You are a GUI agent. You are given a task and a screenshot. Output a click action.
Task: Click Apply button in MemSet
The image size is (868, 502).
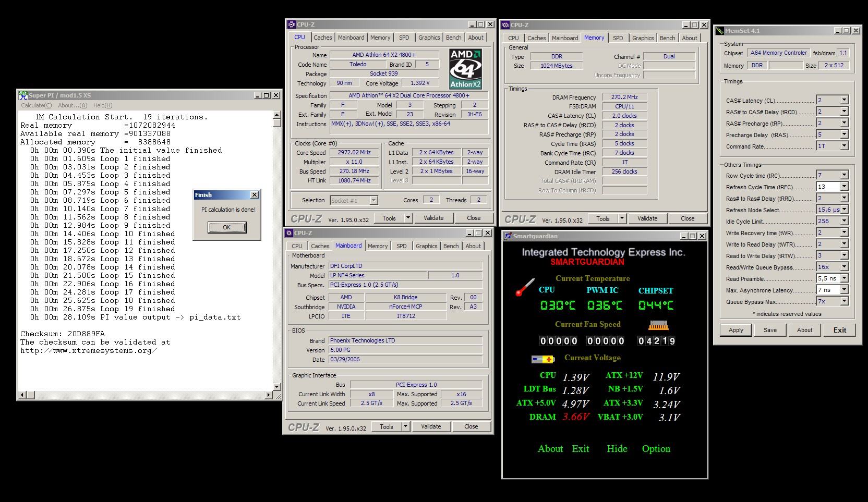736,330
